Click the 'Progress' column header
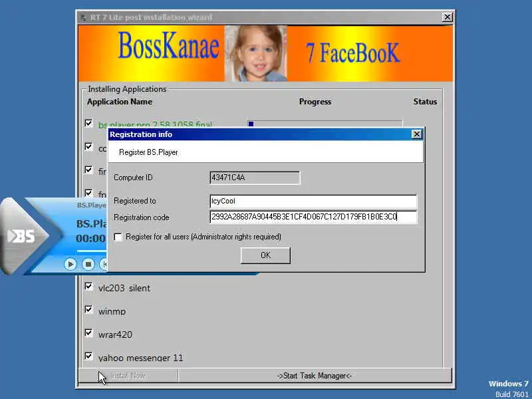This screenshot has height=399, width=532. coord(315,102)
